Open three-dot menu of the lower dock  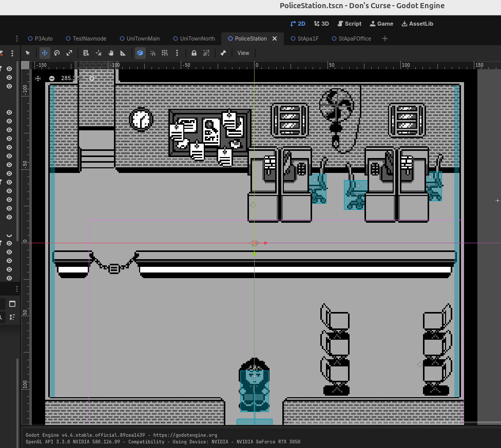(x=17, y=289)
